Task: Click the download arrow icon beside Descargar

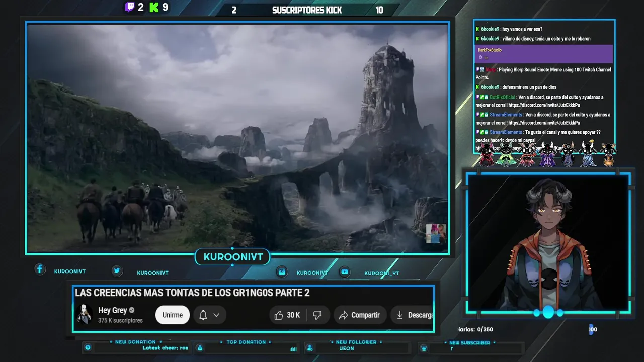Action: click(400, 315)
